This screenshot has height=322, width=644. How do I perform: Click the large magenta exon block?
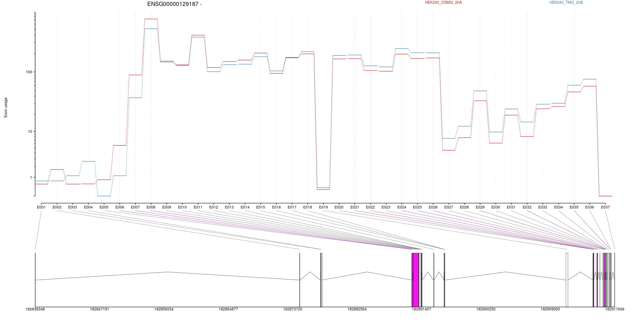tap(415, 280)
